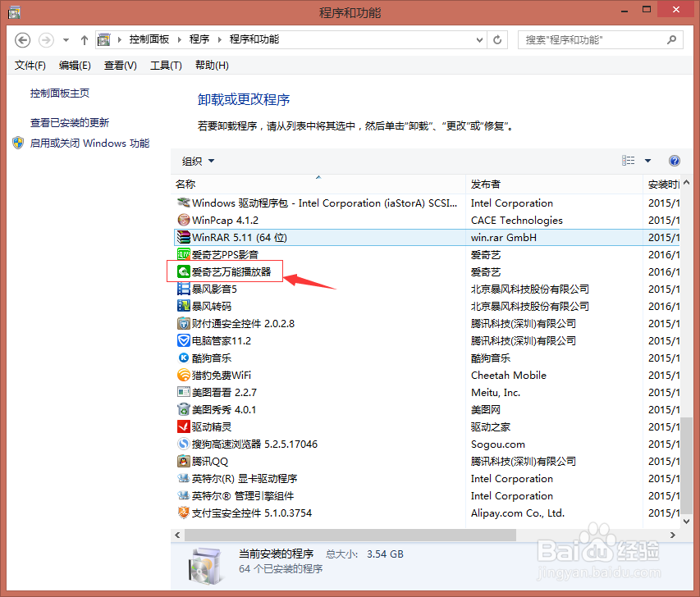Open the view options dropdown arrow

pyautogui.click(x=647, y=161)
